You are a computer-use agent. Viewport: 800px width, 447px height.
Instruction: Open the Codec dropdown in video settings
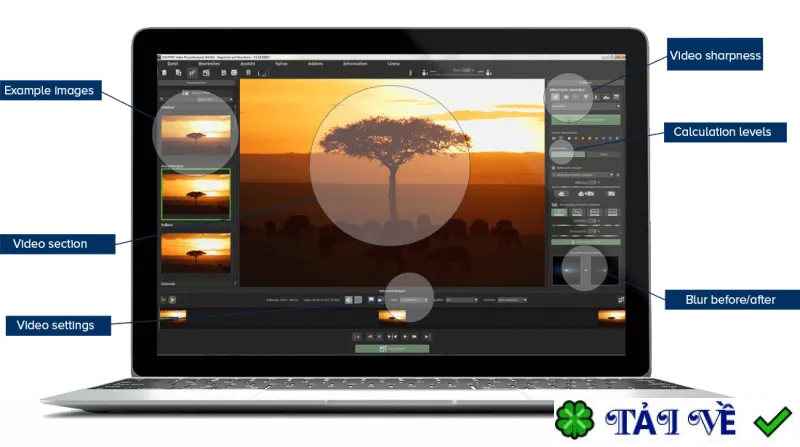pos(414,300)
